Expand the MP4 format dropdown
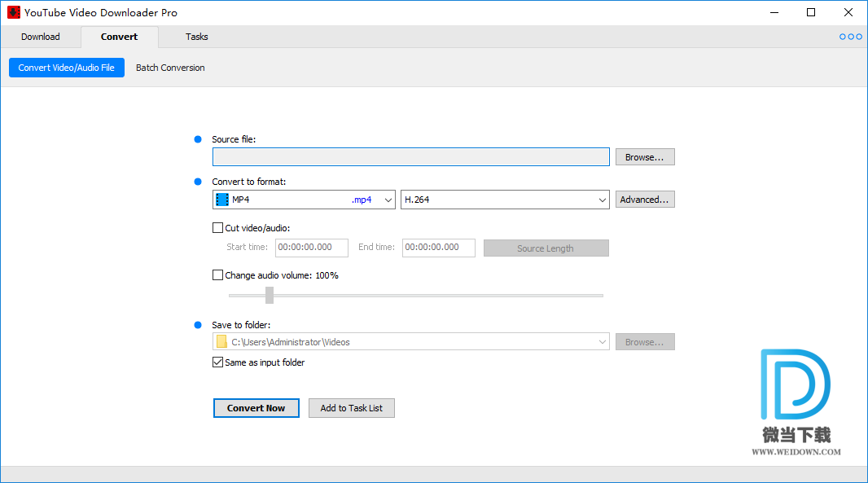 tap(388, 200)
